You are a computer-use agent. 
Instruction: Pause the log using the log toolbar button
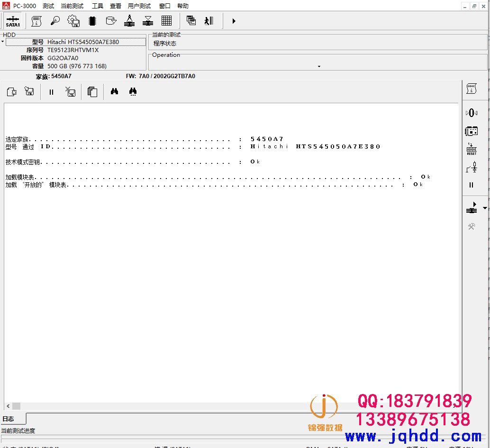(x=51, y=92)
